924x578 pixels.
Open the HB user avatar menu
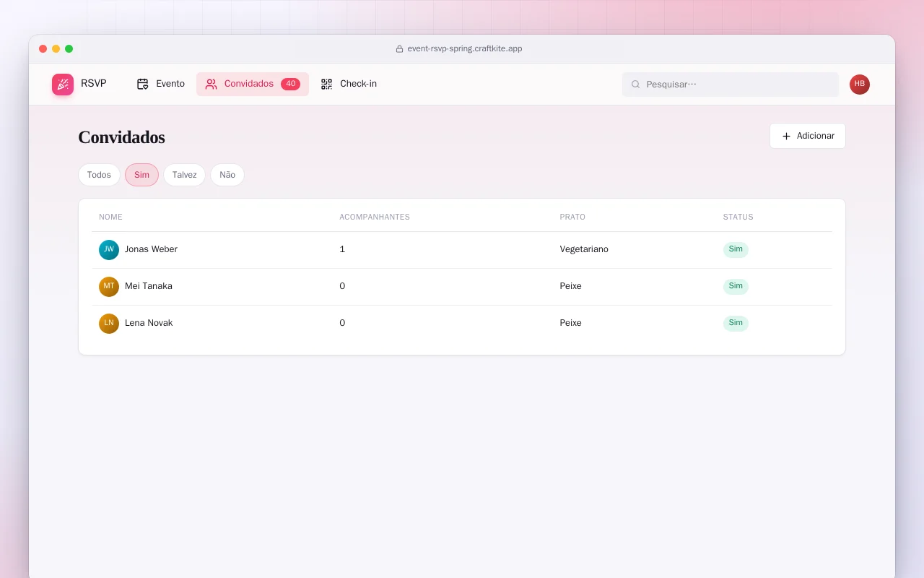[860, 85]
